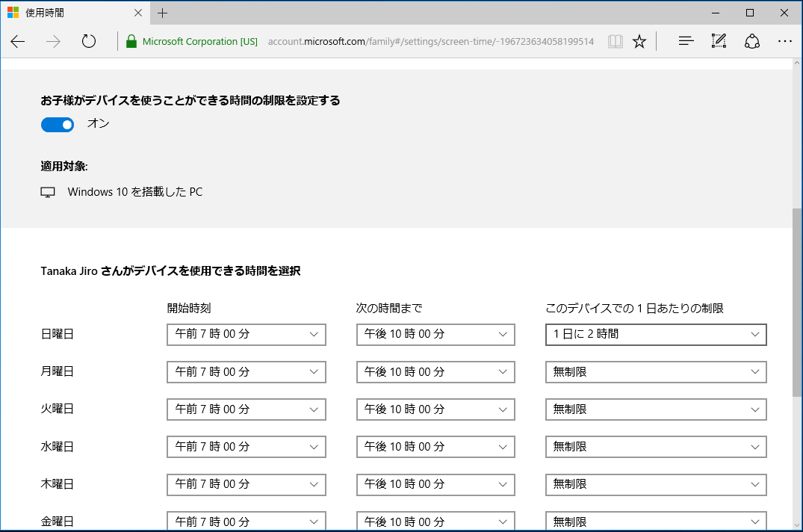Open the Hub panel
Image resolution: width=803 pixels, height=532 pixels.
coord(686,41)
